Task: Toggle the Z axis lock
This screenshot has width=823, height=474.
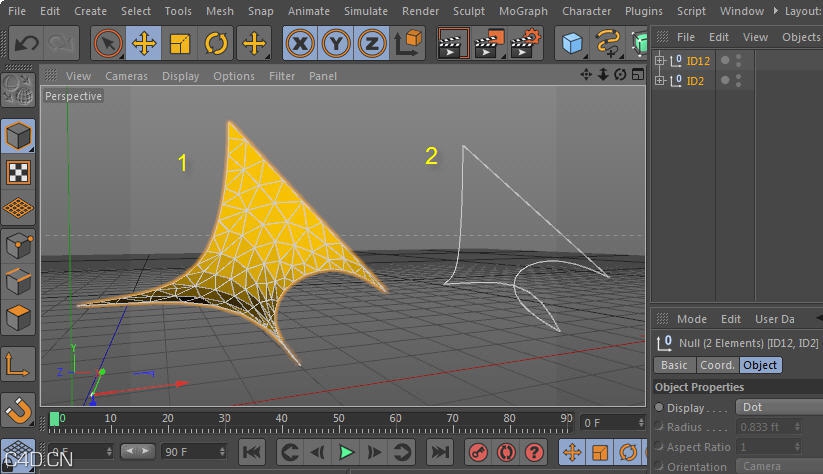Action: [x=372, y=43]
